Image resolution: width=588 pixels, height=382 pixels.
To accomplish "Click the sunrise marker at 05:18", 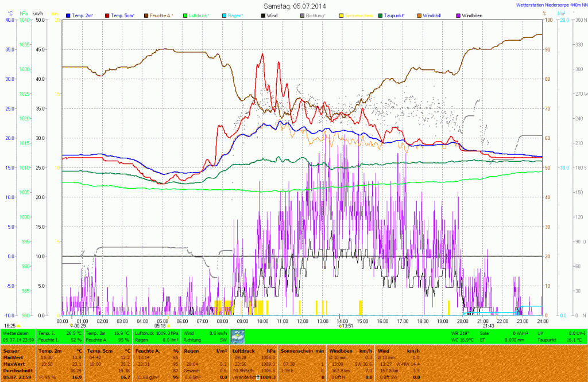I will pos(168,326).
